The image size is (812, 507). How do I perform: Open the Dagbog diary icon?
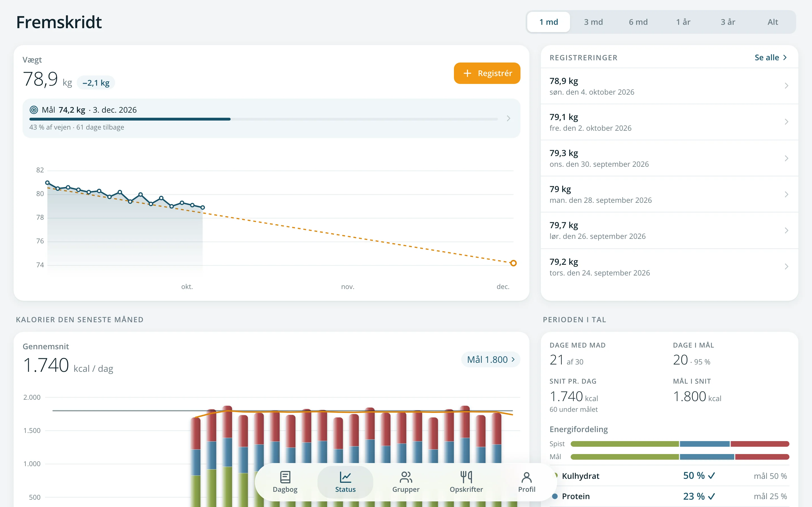coord(285,477)
